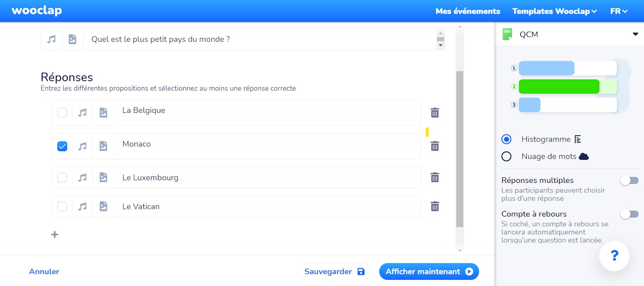Mark Le Vatican as correct answer
Viewport: 644px width, 286px height.
(62, 206)
